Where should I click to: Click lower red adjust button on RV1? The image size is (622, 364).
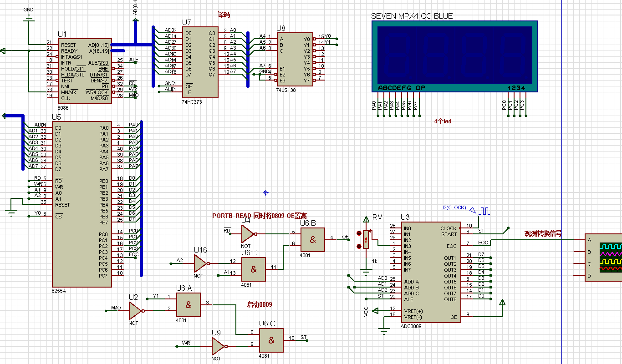358,247
